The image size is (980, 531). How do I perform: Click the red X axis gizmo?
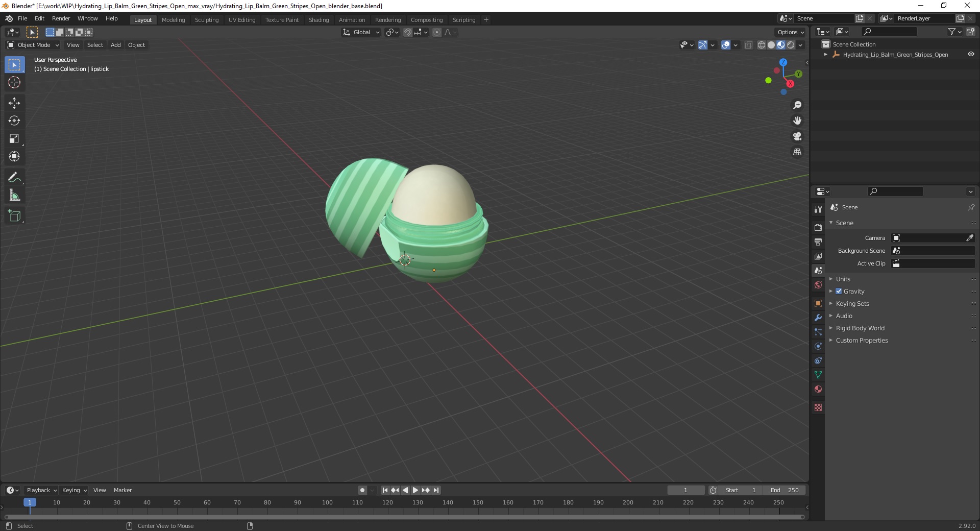[790, 84]
